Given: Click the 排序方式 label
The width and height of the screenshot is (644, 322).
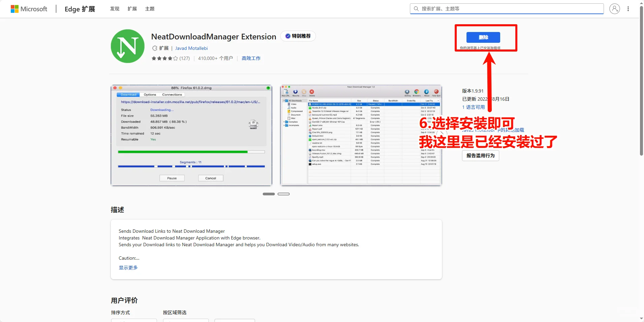Looking at the screenshot, I should click(x=121, y=313).
